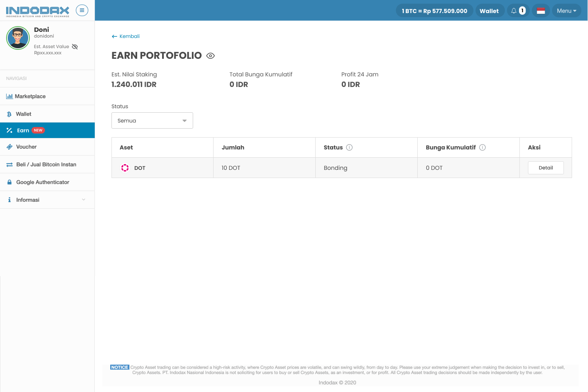Click the DOT coin icon
The image size is (588, 392).
(x=125, y=168)
